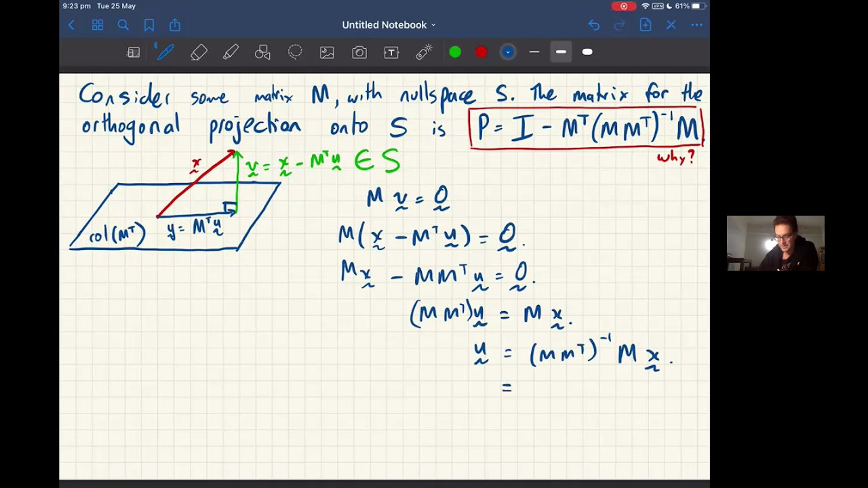Screen dimensions: 868x488
Task: Tap the time 9:23 pm in status bar
Action: (76, 6)
